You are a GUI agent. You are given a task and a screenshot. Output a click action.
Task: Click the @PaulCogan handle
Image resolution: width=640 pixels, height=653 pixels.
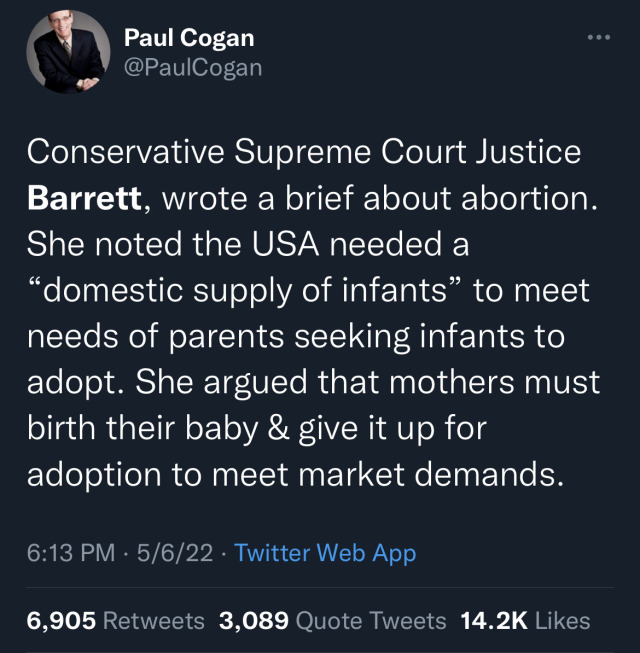pos(193,68)
